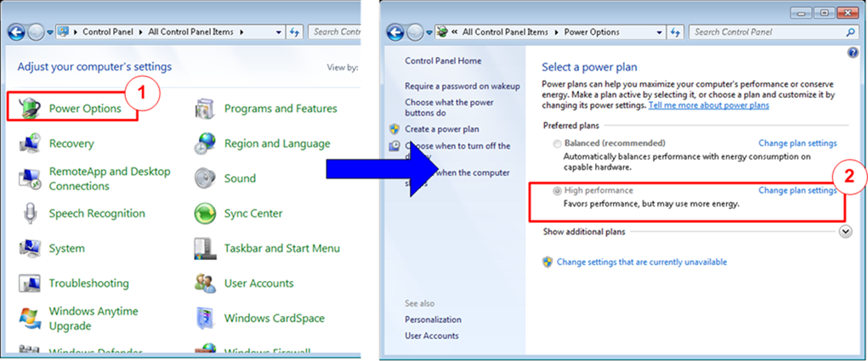The height and width of the screenshot is (361, 868).
Task: Expand arrow between All Control Panel Items and Power Options
Action: [x=557, y=32]
